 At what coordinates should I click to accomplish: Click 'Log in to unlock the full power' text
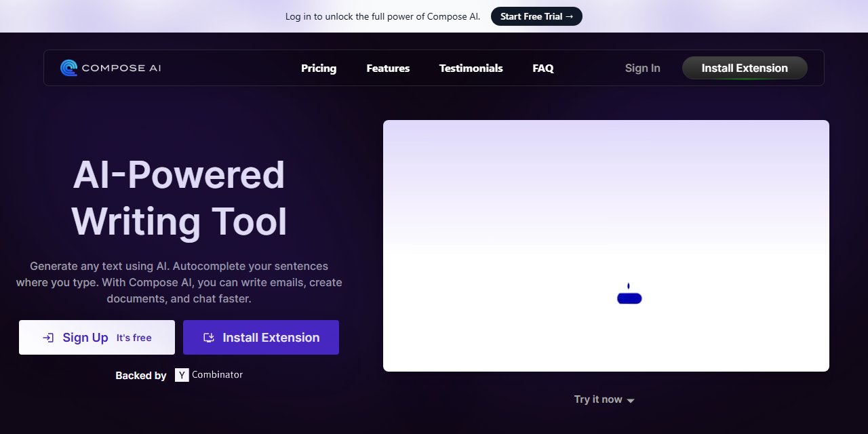[x=382, y=16]
